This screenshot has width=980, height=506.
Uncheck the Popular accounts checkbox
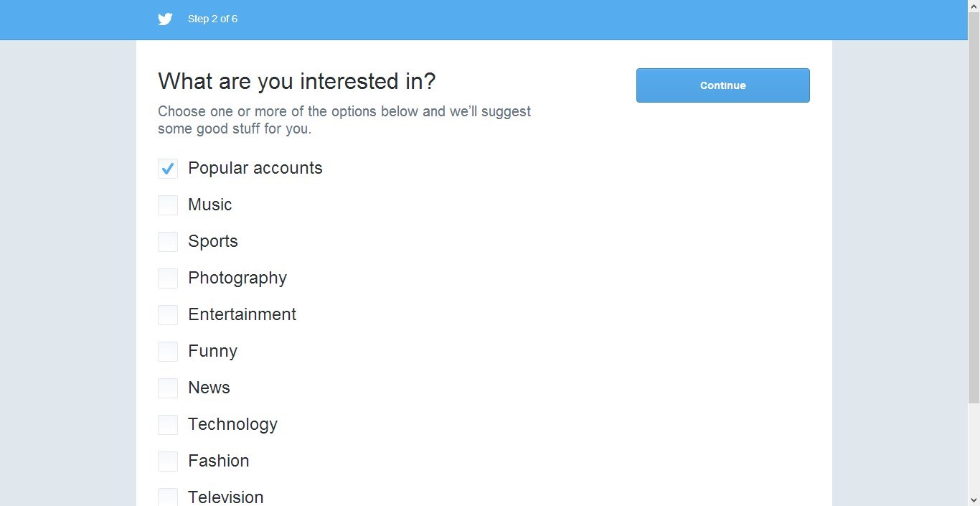pyautogui.click(x=167, y=168)
